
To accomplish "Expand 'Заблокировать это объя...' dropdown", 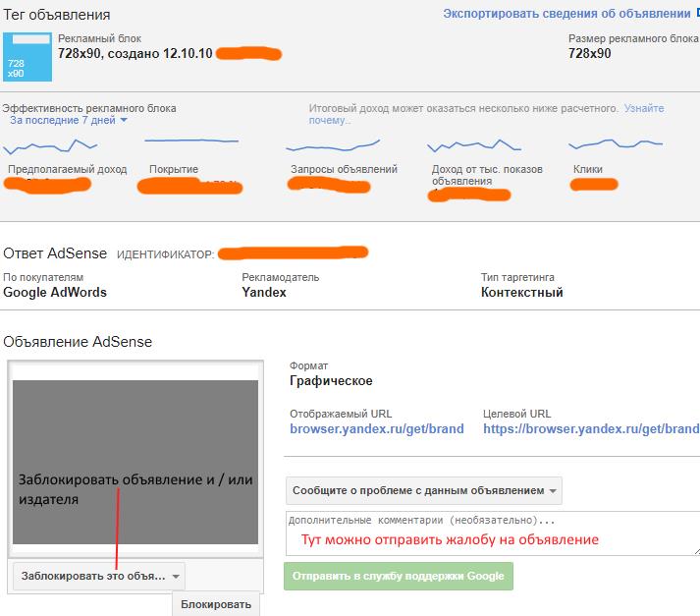I will pyautogui.click(x=99, y=577).
